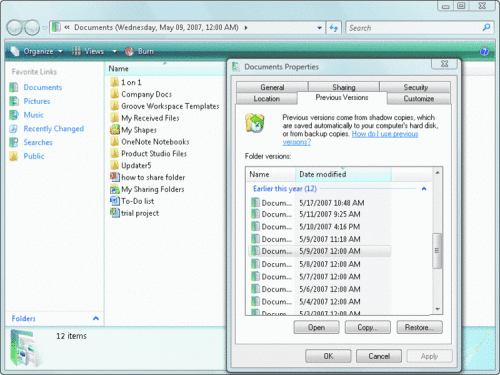This screenshot has height=375, width=500.
Task: Expand the address bar history dropdown
Action: click(x=319, y=28)
